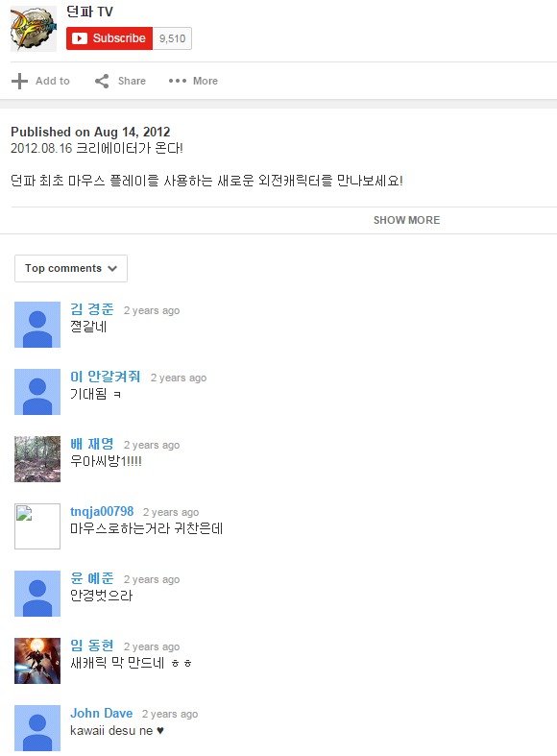Click tnqja00798's broken image avatar
The image size is (557, 756).
[37, 526]
